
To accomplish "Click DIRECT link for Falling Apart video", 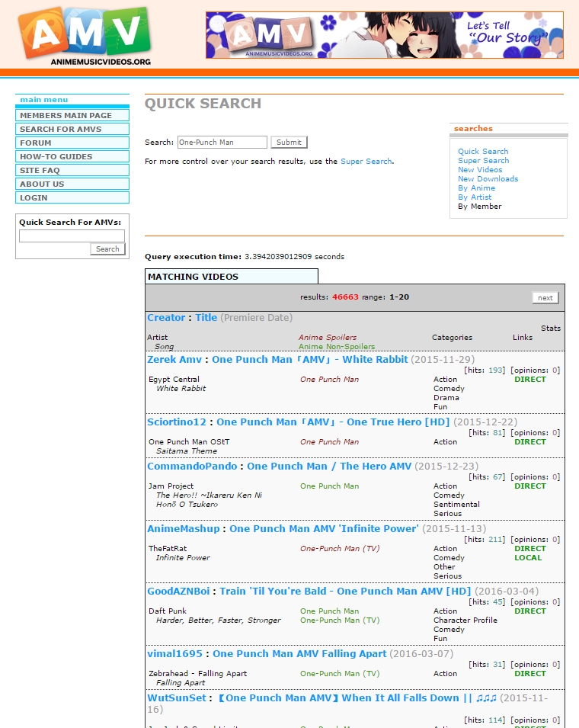I will click(529, 674).
